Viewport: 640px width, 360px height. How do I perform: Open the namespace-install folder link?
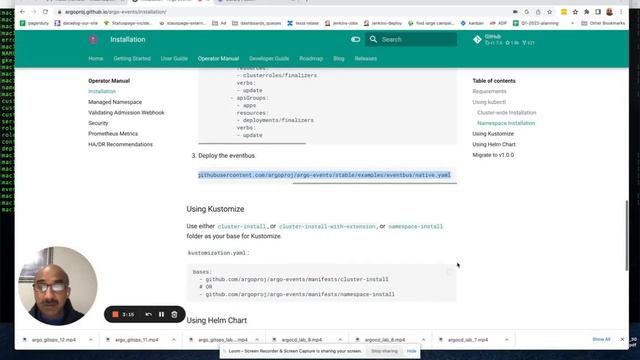[x=416, y=227]
